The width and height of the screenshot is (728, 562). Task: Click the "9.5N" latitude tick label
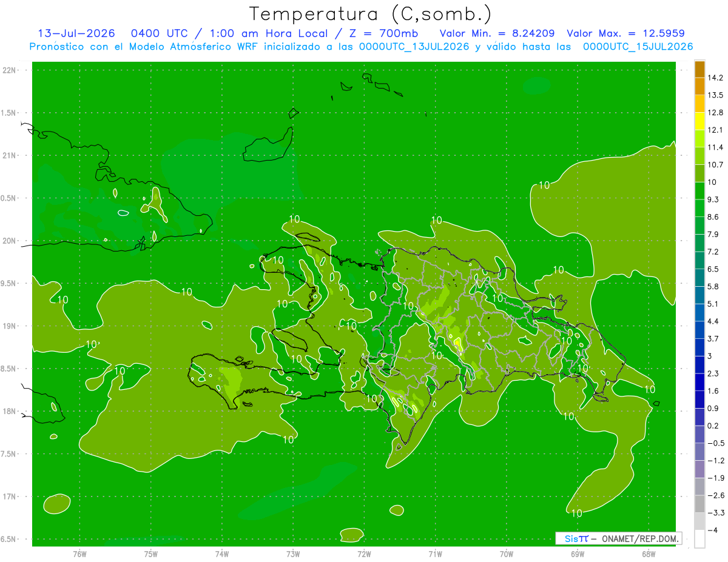pos(8,284)
